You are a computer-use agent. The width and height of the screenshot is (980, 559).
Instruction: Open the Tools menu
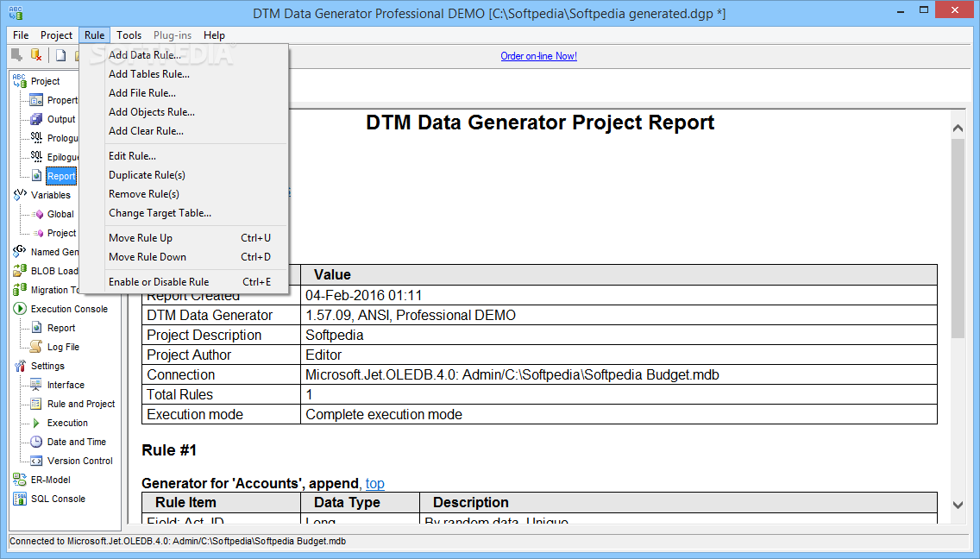129,35
